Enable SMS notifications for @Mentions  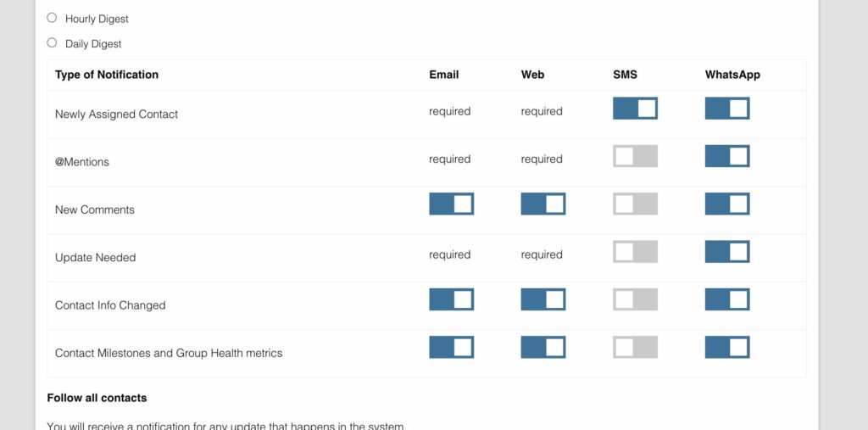point(635,156)
